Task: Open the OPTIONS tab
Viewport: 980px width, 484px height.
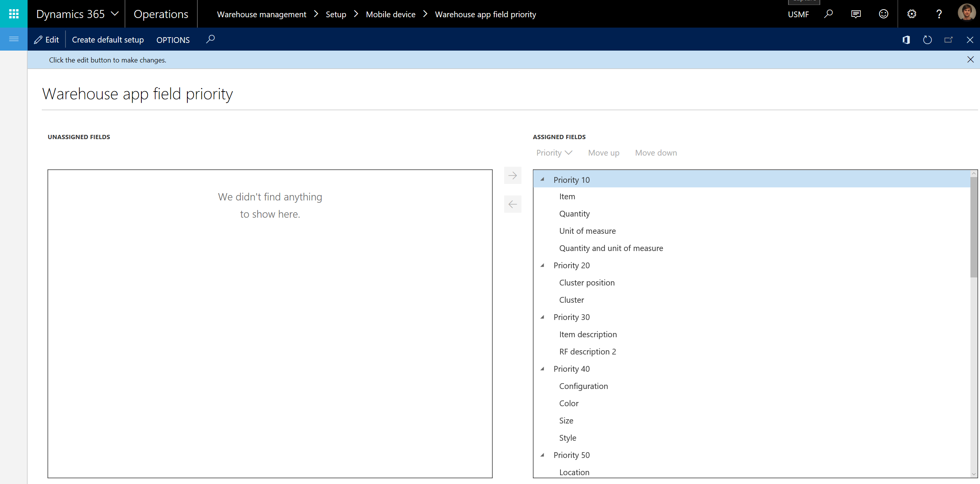Action: [x=173, y=40]
